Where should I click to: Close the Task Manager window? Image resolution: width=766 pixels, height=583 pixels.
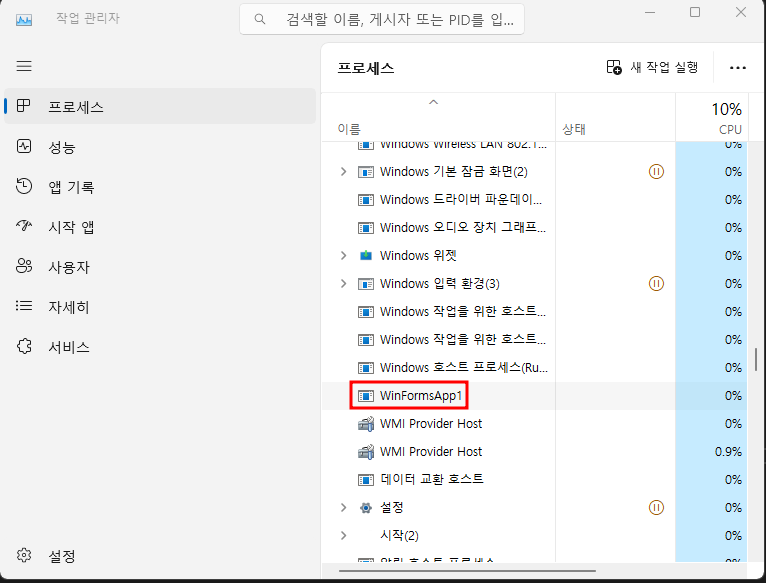tap(741, 12)
